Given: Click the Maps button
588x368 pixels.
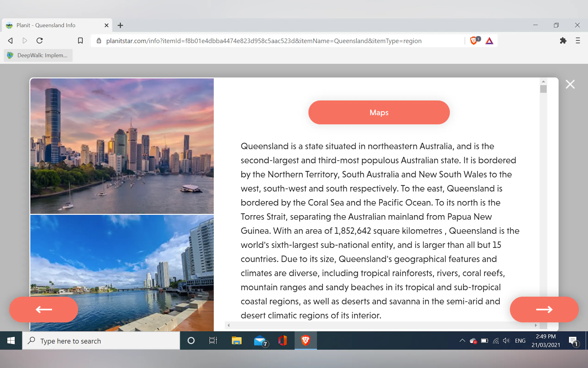Looking at the screenshot, I should (379, 112).
